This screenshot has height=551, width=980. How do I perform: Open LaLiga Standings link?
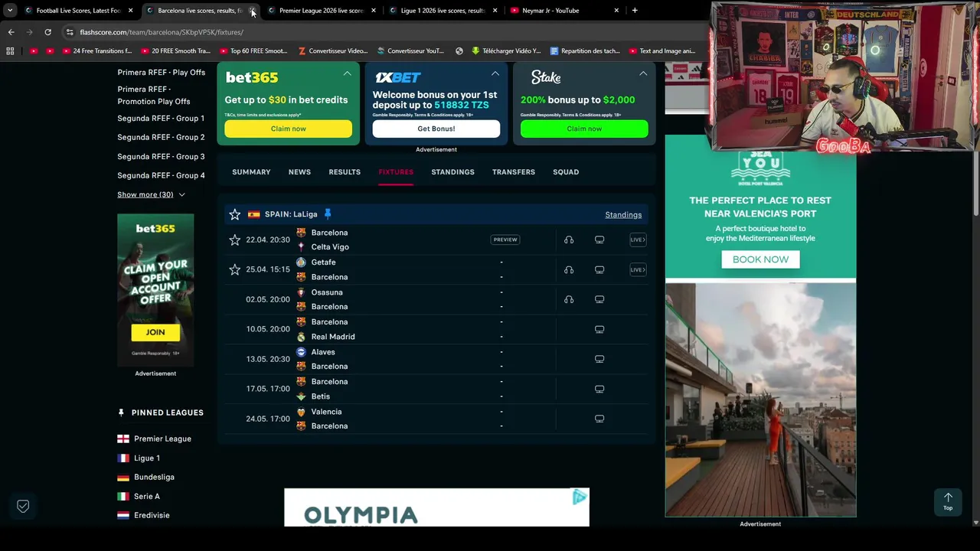pos(623,215)
